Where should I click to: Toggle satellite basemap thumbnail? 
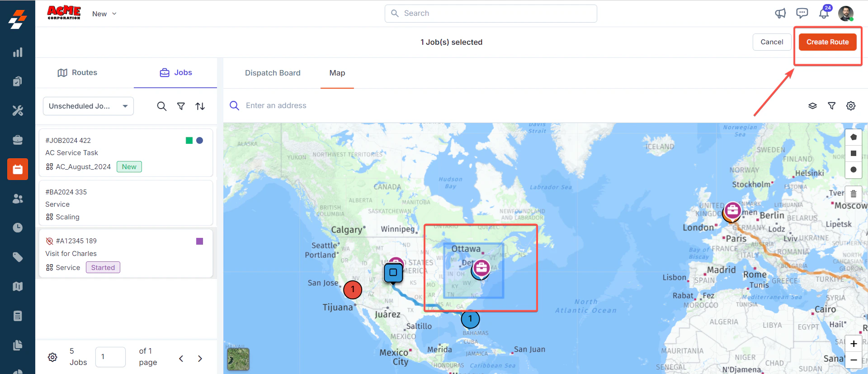click(x=238, y=359)
